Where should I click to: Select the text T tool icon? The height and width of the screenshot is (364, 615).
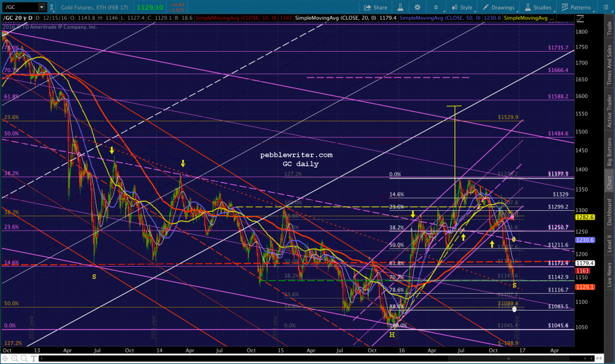click(x=34, y=358)
